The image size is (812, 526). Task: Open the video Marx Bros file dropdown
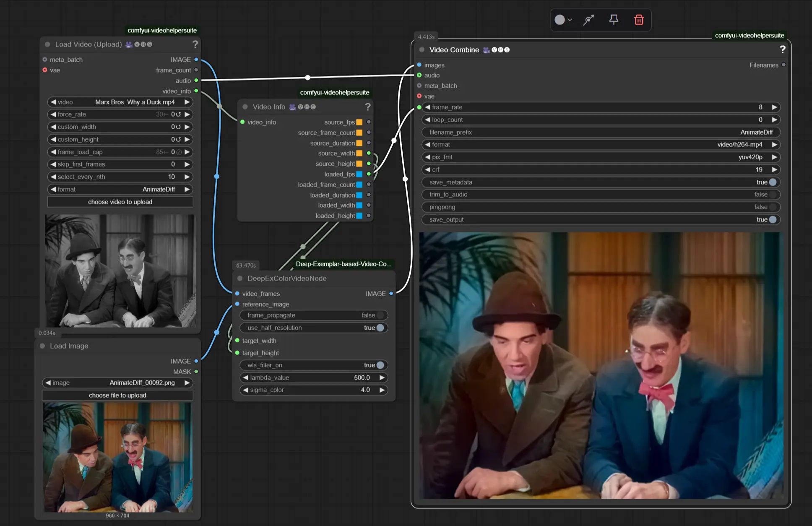(120, 102)
